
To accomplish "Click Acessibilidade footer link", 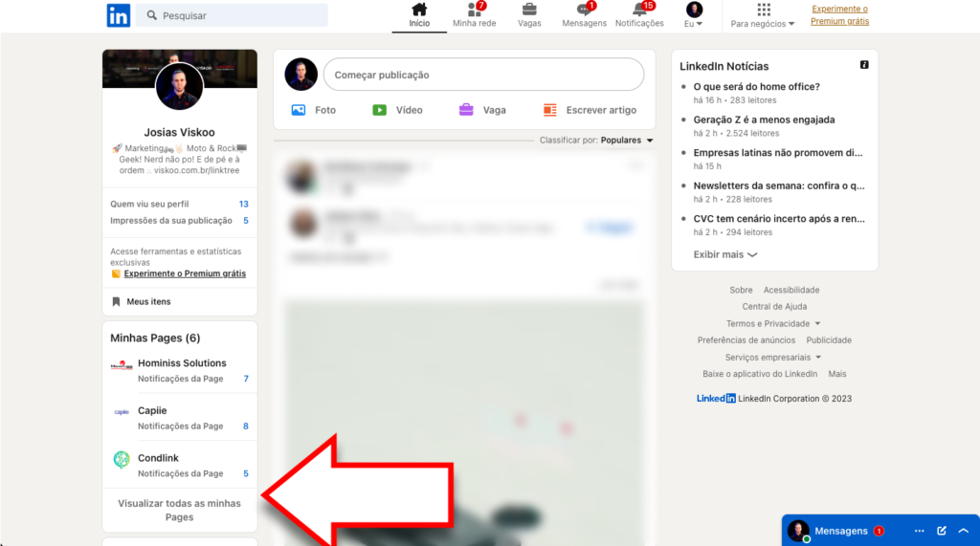I will tap(791, 290).
